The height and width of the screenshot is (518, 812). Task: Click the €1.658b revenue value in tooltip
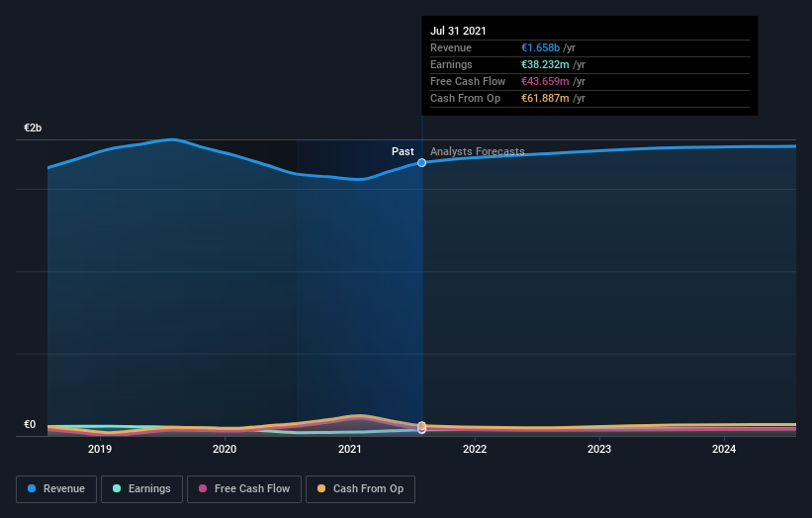point(540,47)
